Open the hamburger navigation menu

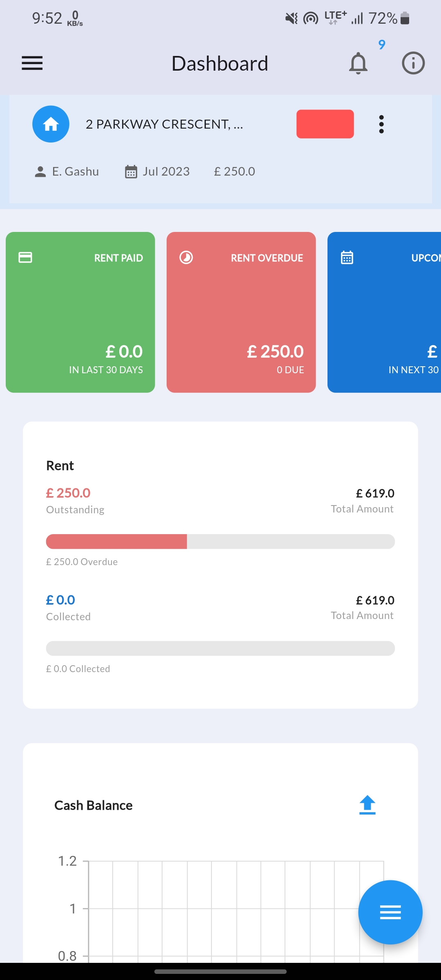tap(32, 63)
